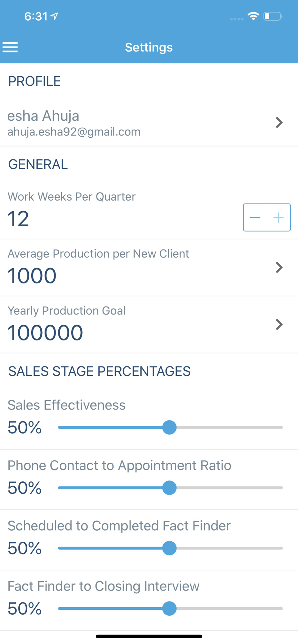Tap the 6:31 clock in status bar
Viewport: 298px width, 644px height.
click(36, 16)
